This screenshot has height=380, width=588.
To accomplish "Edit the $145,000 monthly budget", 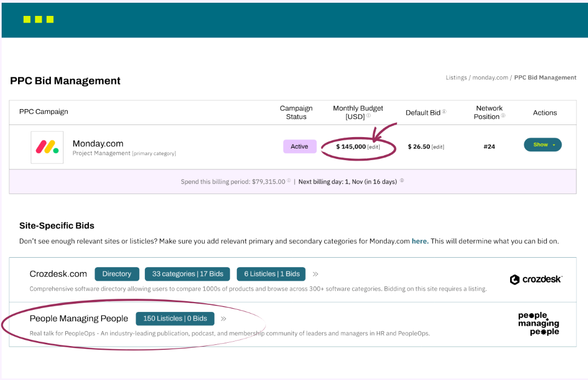I will 373,147.
